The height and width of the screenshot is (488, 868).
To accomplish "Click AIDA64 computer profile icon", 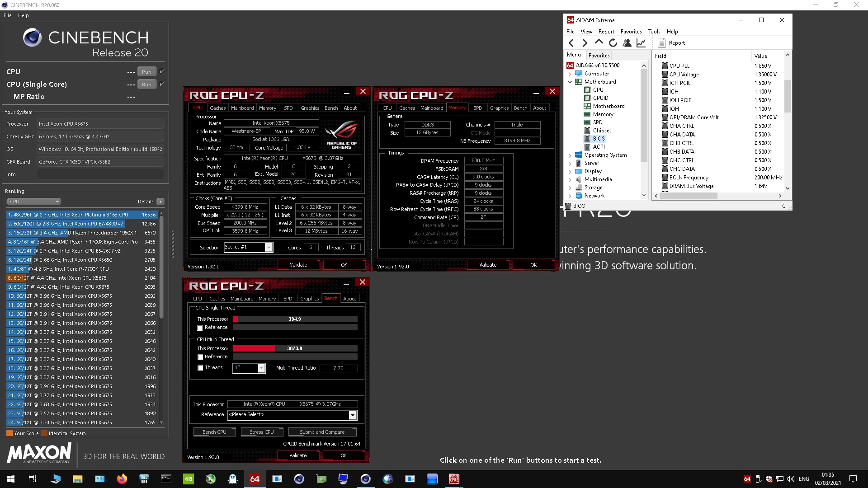I will pos(627,42).
